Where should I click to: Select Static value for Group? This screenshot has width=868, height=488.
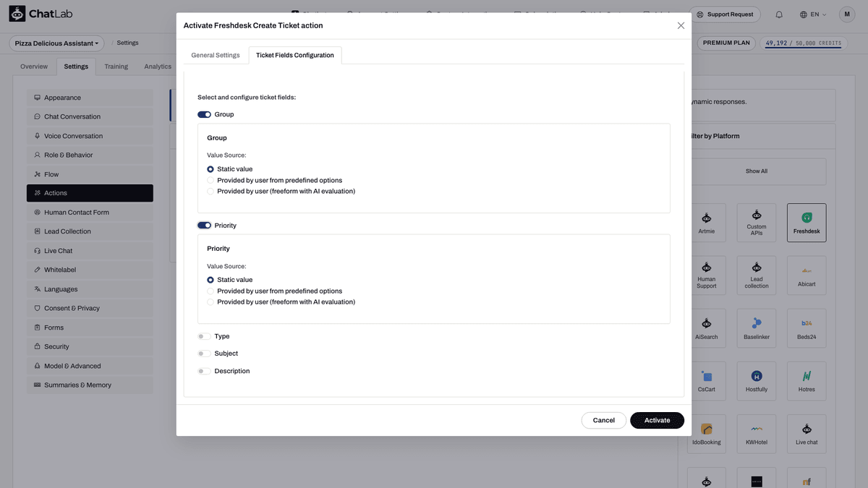(x=210, y=169)
